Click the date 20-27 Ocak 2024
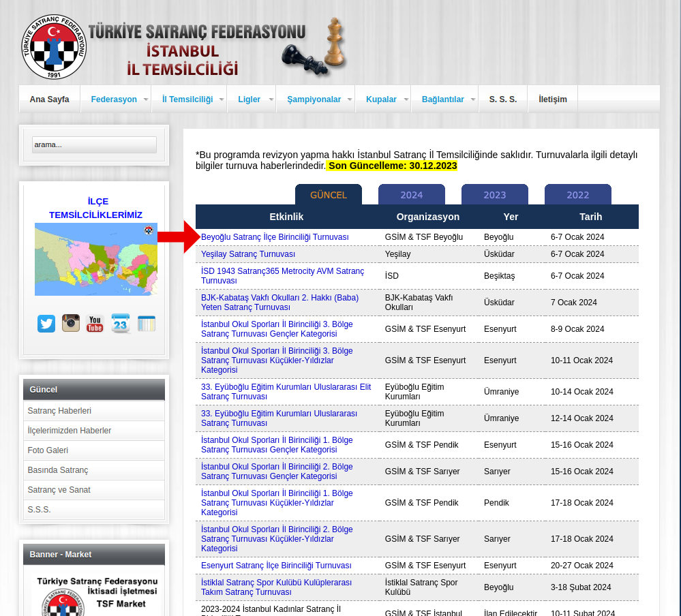Viewport: 681px width, 616px height. pyautogui.click(x=582, y=565)
